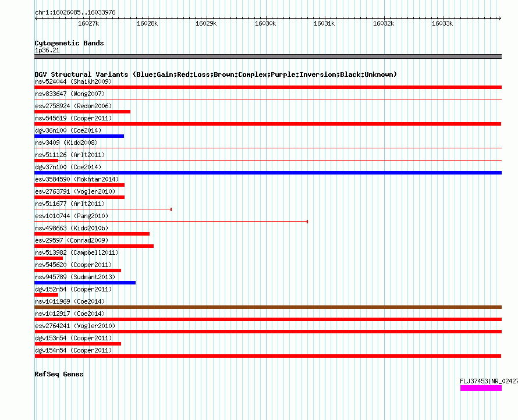The height and width of the screenshot is (420, 518).
Task: Click the magenta FLJ37453 RefSeq gene bar
Action: click(481, 388)
